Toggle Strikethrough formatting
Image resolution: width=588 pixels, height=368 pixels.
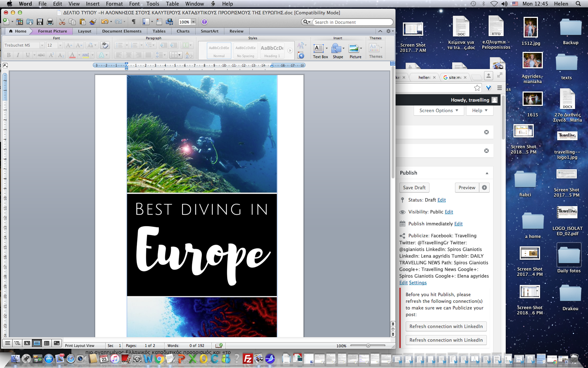41,55
